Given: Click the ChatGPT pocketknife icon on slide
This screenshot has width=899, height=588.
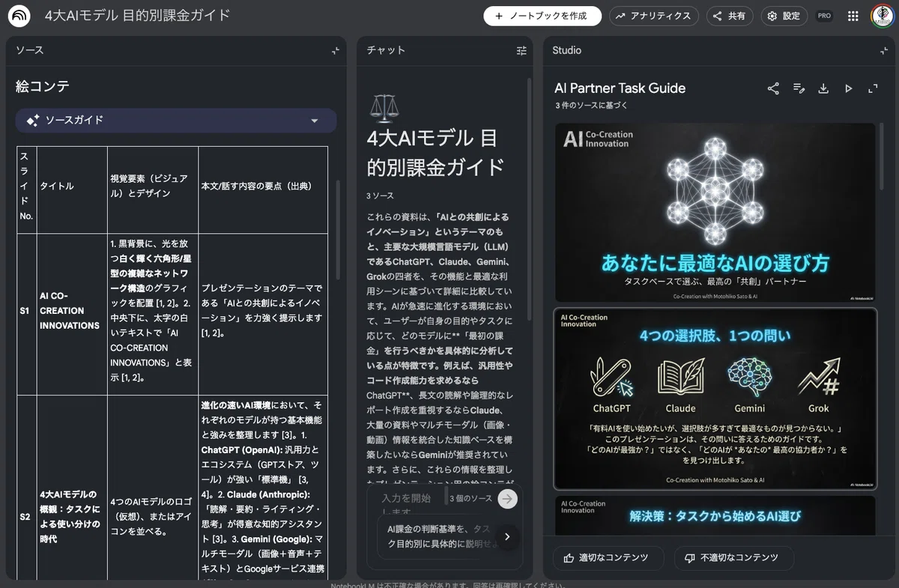Looking at the screenshot, I should point(611,377).
